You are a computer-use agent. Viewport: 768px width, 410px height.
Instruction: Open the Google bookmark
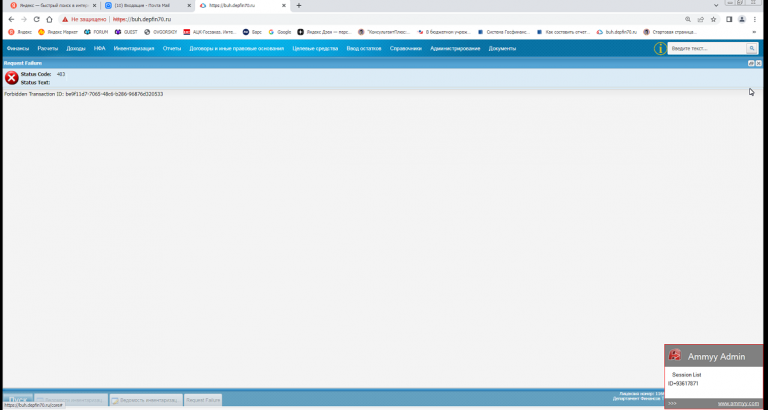click(x=280, y=32)
